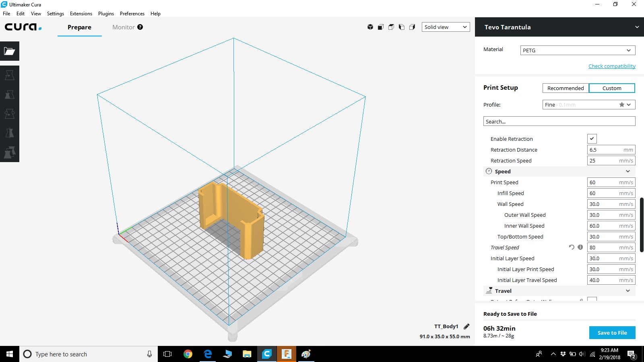Open the File menu
The width and height of the screenshot is (644, 362).
click(6, 14)
